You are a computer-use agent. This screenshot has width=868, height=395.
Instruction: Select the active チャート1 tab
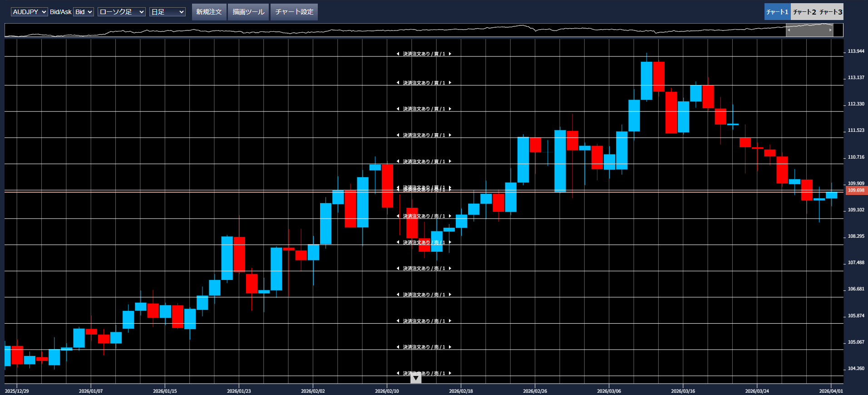coord(777,12)
